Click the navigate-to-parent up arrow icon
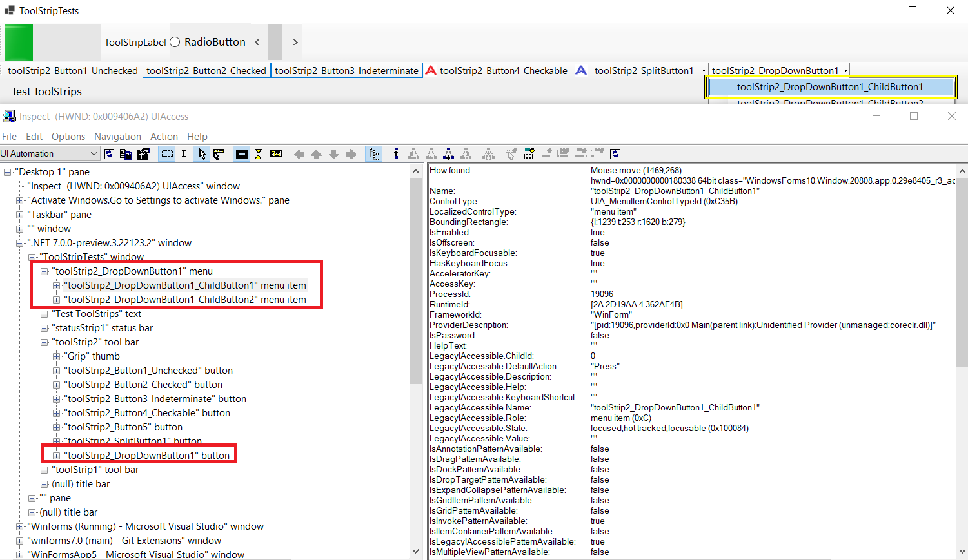The width and height of the screenshot is (968, 560). pyautogui.click(x=315, y=153)
